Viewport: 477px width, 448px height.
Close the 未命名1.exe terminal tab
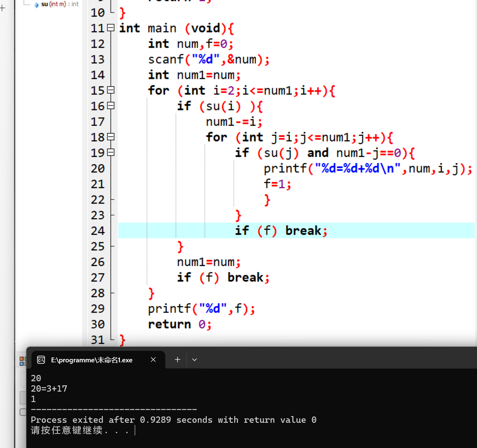coord(153,360)
